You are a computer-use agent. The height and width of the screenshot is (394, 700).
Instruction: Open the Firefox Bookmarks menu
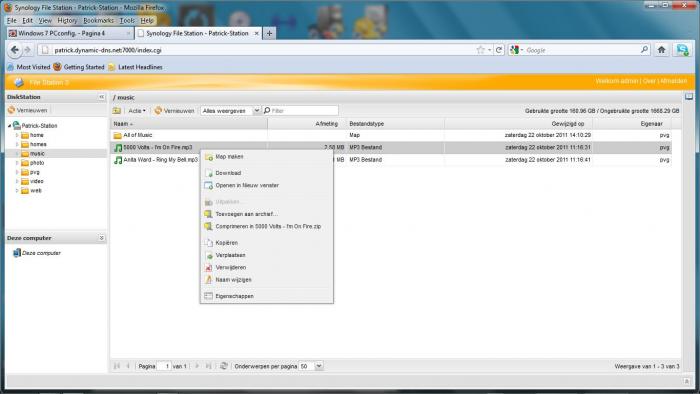98,21
